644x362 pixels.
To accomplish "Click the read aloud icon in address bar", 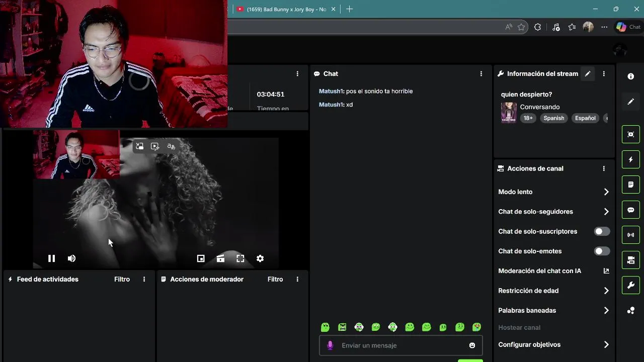I will point(509,27).
